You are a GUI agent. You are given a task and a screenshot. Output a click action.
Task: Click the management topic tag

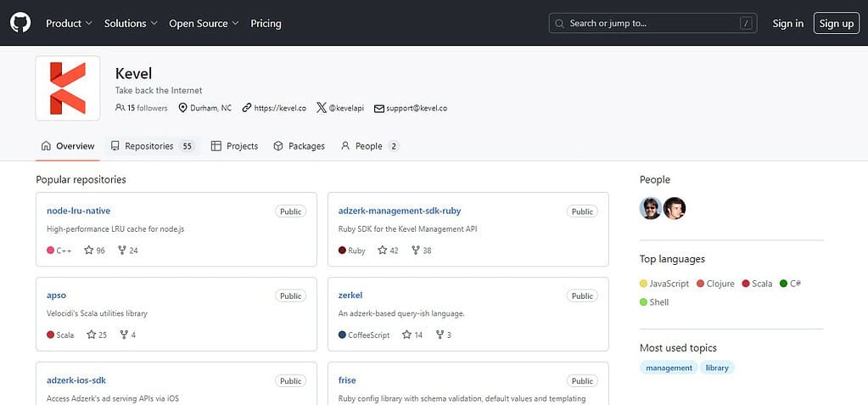click(x=669, y=368)
